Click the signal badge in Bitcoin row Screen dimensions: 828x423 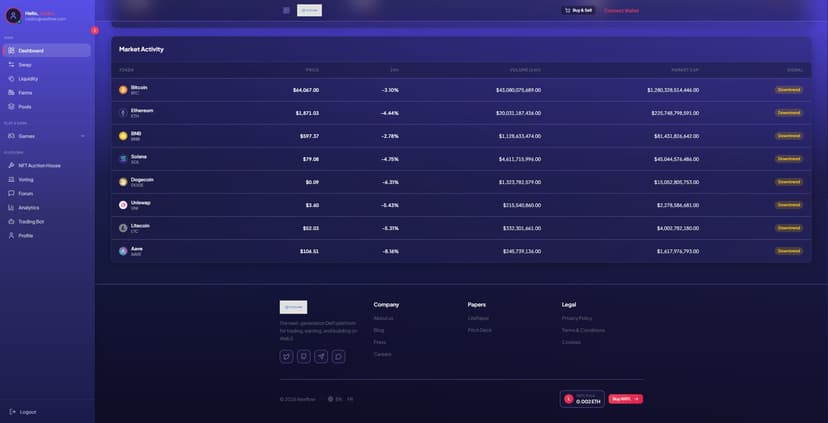click(789, 90)
